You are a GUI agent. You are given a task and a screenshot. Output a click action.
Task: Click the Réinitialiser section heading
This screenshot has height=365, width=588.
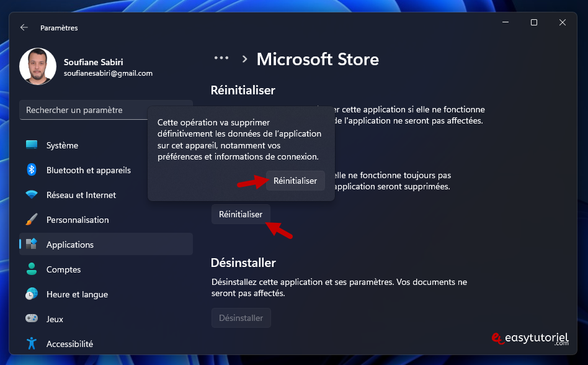tap(243, 90)
